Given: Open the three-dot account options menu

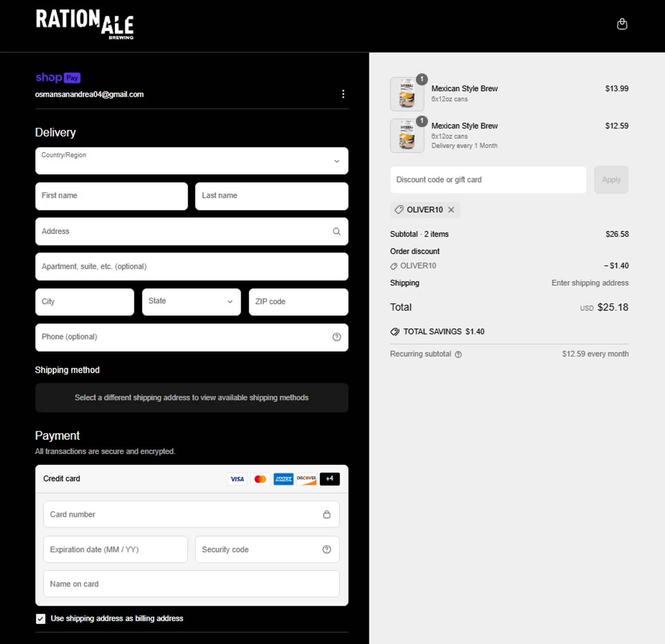Looking at the screenshot, I should pyautogui.click(x=343, y=94).
